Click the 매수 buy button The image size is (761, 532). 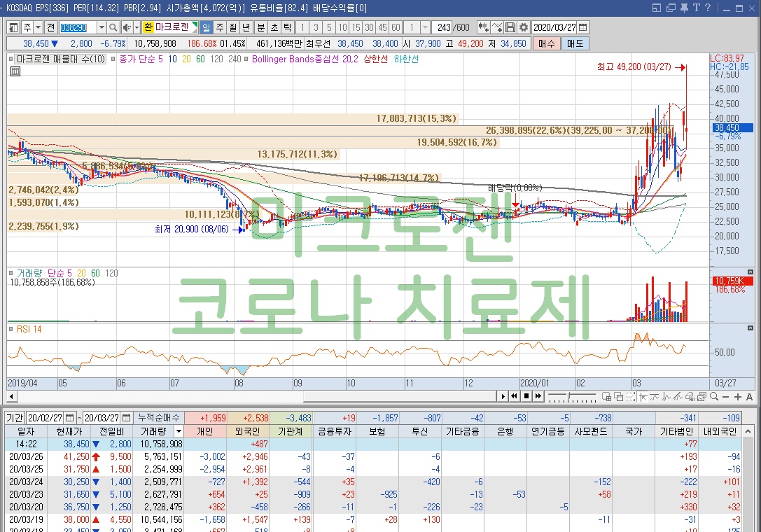click(x=547, y=43)
